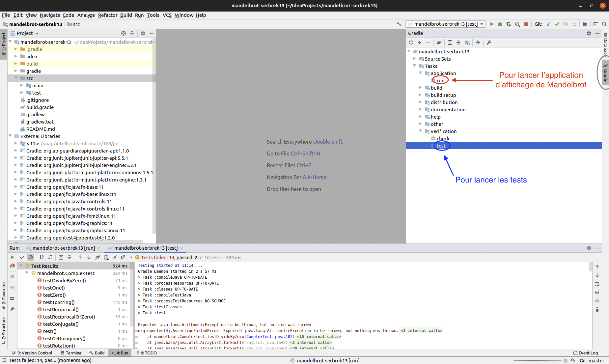Viewport: 609px width, 364px height.
Task: Open the Terminal tool window
Action: pyautogui.click(x=71, y=353)
